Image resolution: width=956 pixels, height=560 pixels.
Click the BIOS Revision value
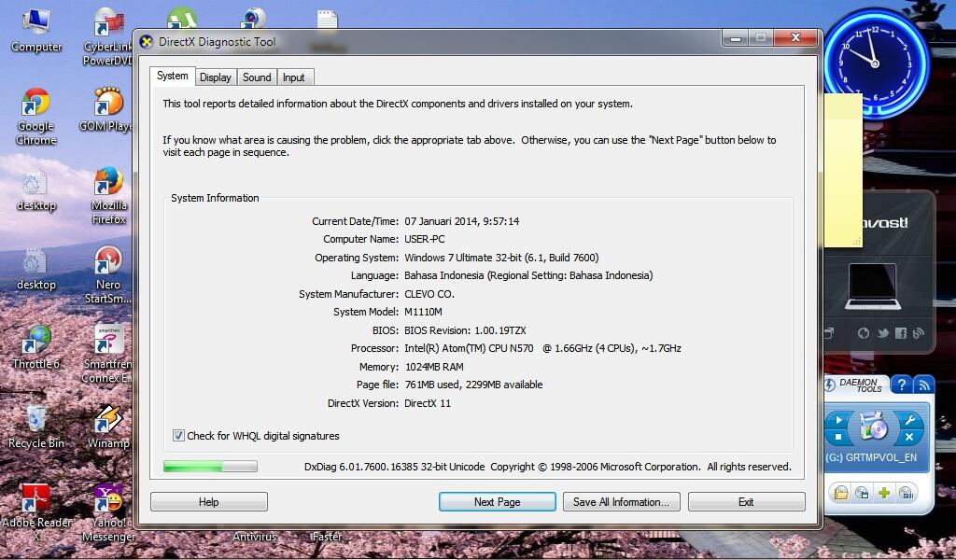(x=465, y=331)
